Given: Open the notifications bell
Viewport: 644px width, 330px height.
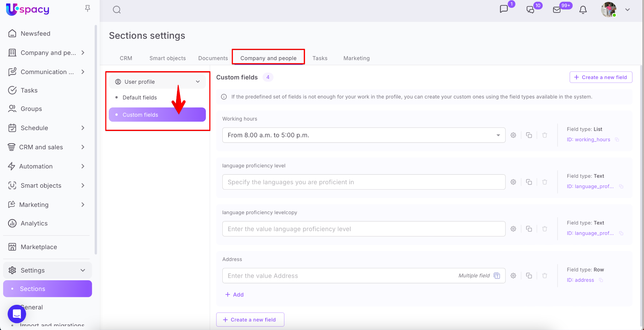Looking at the screenshot, I should (583, 10).
